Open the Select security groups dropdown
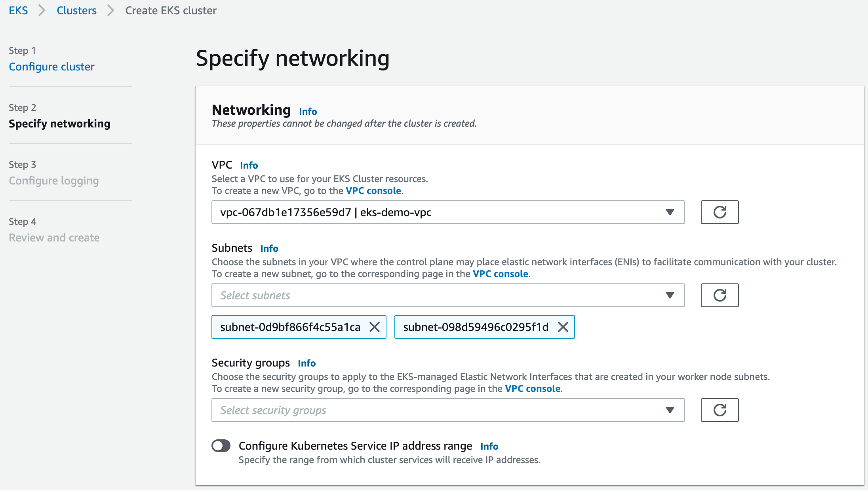 pyautogui.click(x=669, y=410)
